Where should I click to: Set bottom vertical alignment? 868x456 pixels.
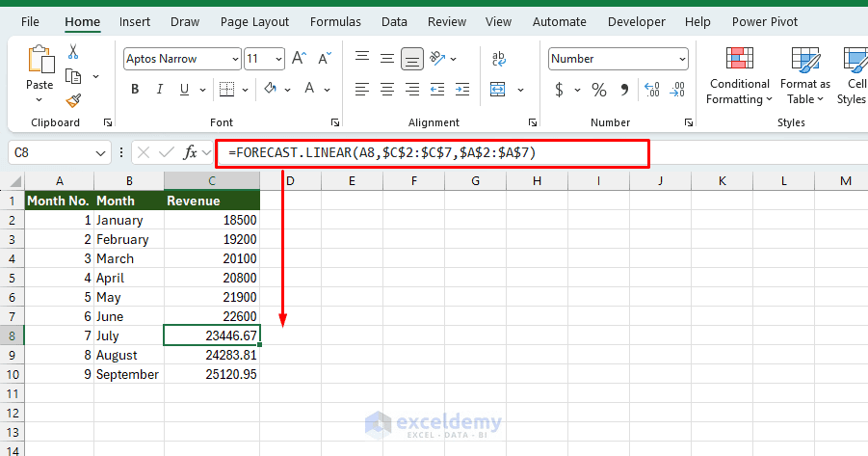coord(412,59)
